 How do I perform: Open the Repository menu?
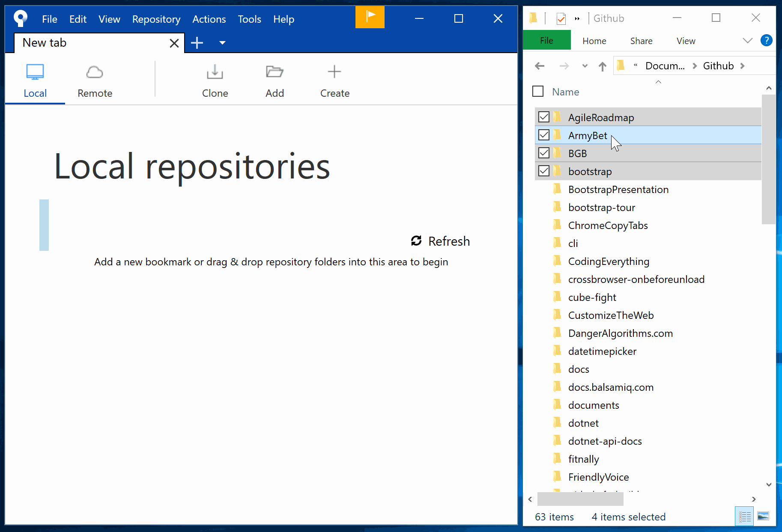pos(156,19)
